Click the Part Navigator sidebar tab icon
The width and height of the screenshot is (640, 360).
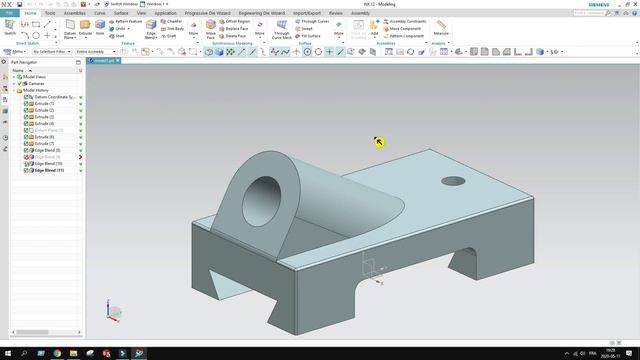(x=5, y=100)
